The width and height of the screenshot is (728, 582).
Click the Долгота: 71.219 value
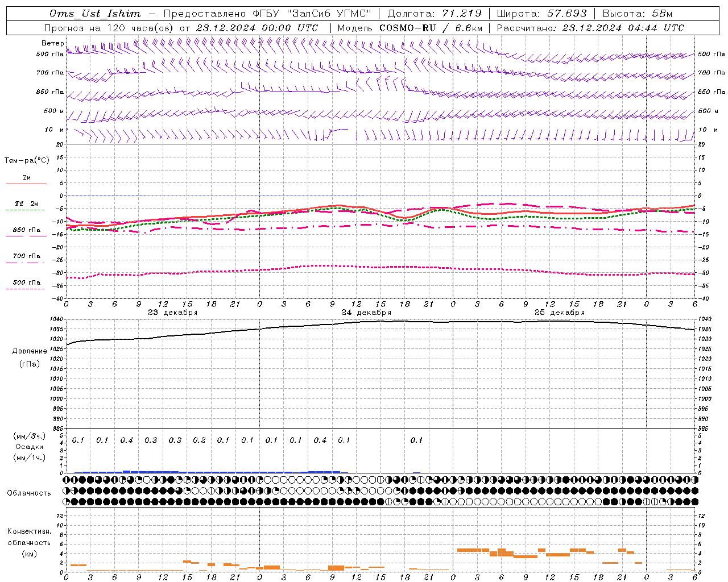click(435, 14)
